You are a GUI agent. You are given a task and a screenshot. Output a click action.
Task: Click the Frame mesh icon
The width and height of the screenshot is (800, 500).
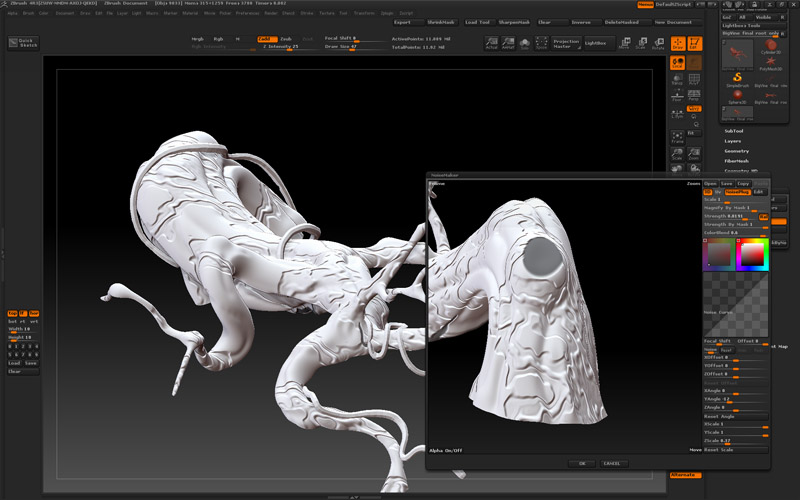[x=677, y=138]
